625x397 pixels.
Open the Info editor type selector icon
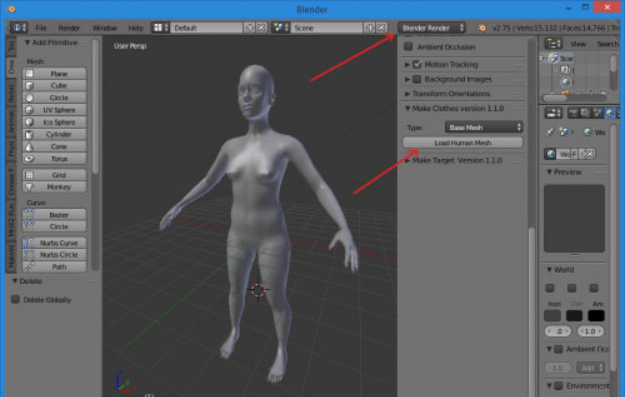(19, 28)
